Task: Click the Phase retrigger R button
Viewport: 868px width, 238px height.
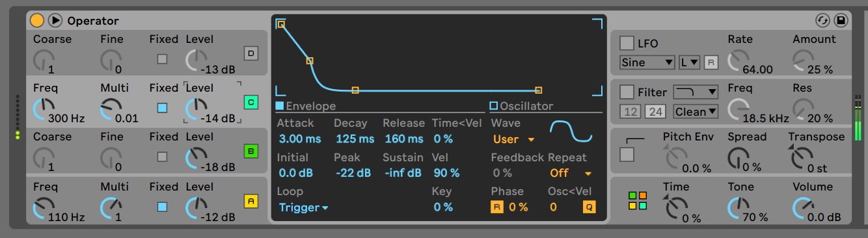Action: tap(496, 207)
